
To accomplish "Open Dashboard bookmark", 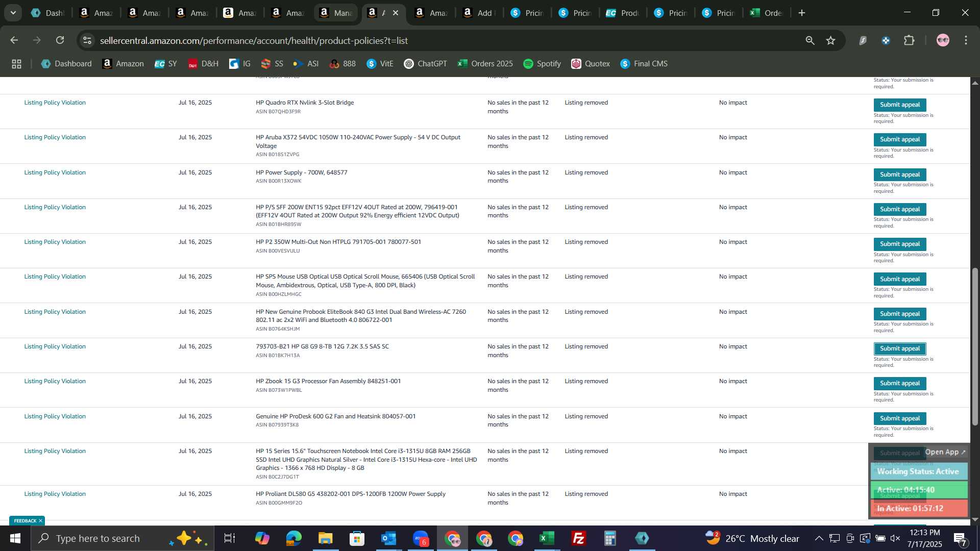I will (x=66, y=64).
